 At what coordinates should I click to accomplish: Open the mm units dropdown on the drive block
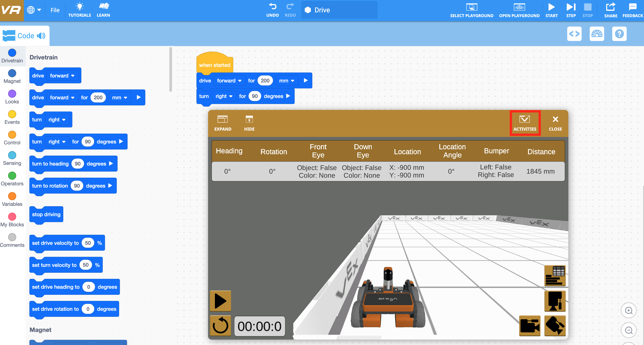[x=286, y=80]
